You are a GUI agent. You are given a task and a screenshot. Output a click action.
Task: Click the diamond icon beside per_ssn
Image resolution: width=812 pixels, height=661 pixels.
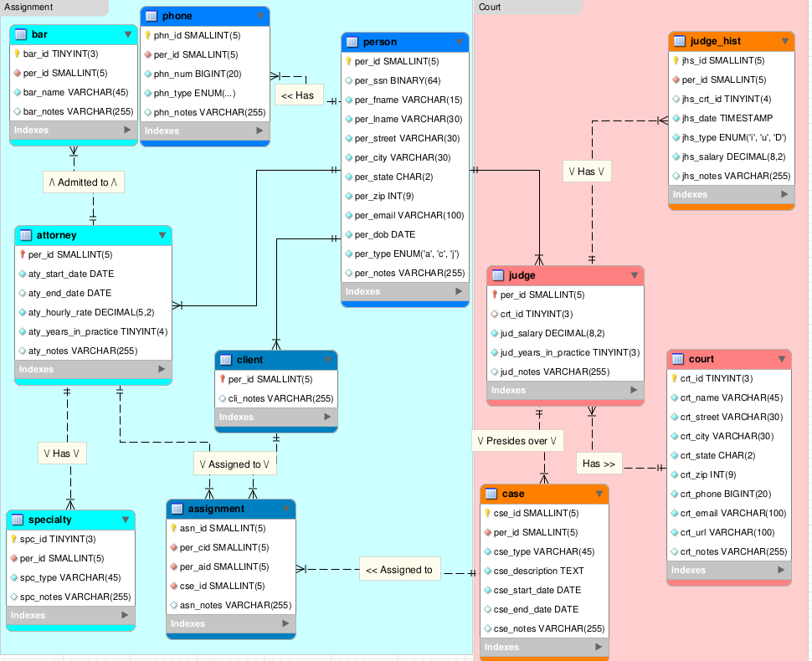tap(349, 81)
